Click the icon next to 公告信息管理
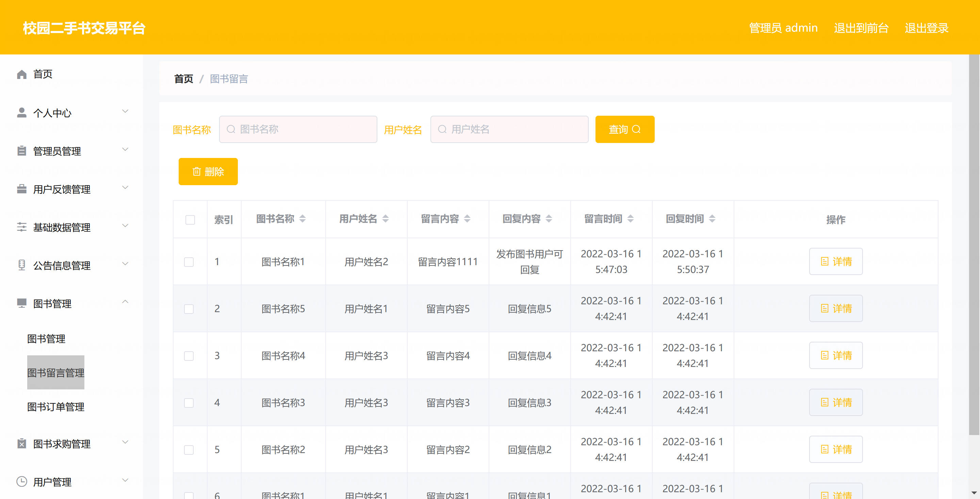Screen dimensions: 980x499 tap(22, 265)
